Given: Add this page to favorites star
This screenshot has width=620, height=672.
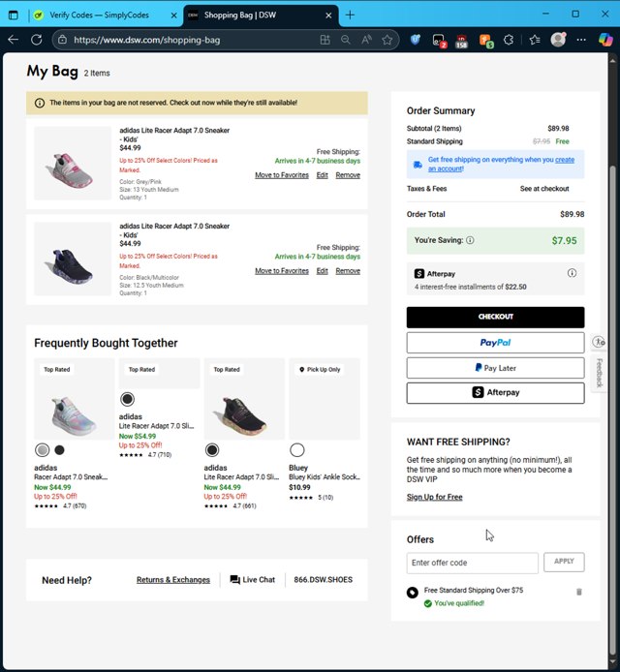Looking at the screenshot, I should click(x=387, y=40).
